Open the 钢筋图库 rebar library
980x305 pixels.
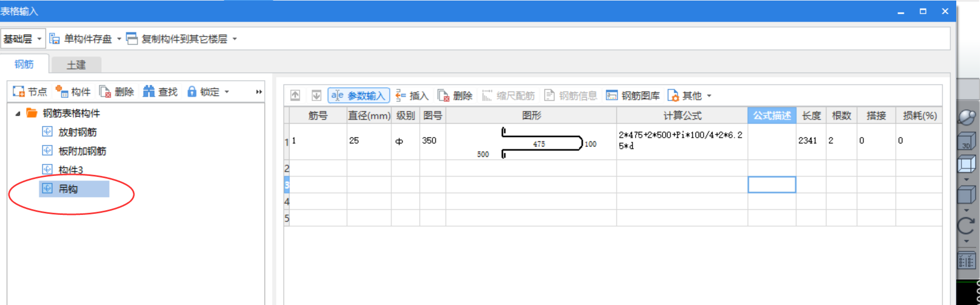pyautogui.click(x=633, y=95)
